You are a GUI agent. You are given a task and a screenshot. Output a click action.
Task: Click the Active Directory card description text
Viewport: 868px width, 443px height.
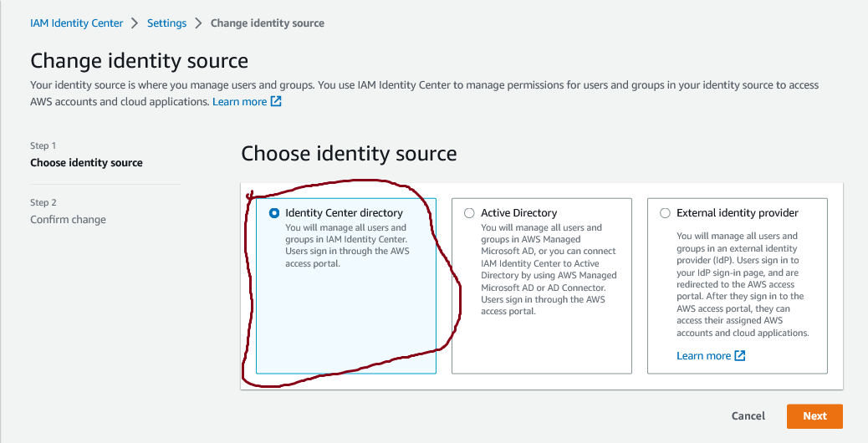tap(541, 269)
